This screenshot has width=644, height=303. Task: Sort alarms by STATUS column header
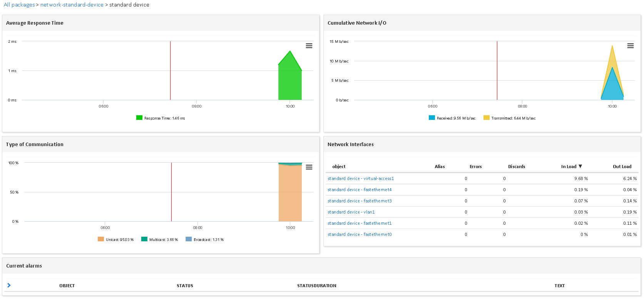click(185, 286)
